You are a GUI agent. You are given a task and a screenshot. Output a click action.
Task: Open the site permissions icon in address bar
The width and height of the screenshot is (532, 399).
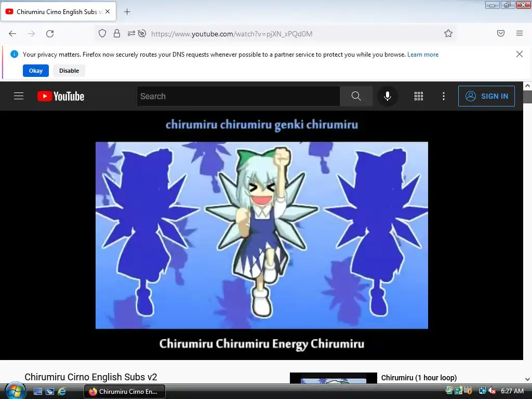(x=131, y=33)
